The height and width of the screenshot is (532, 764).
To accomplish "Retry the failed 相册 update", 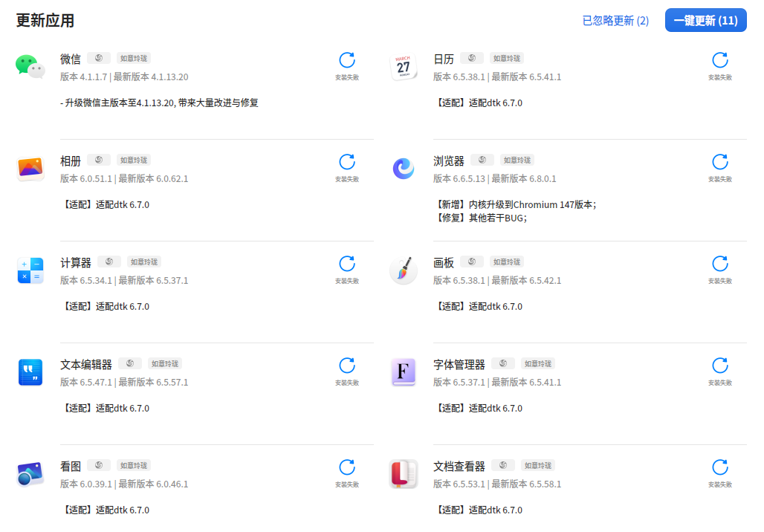I will click(347, 162).
